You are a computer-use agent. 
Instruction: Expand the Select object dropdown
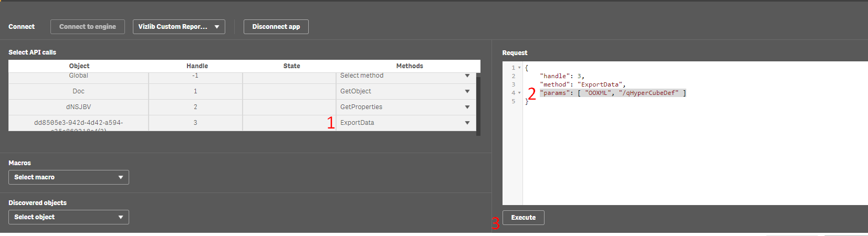(69, 217)
